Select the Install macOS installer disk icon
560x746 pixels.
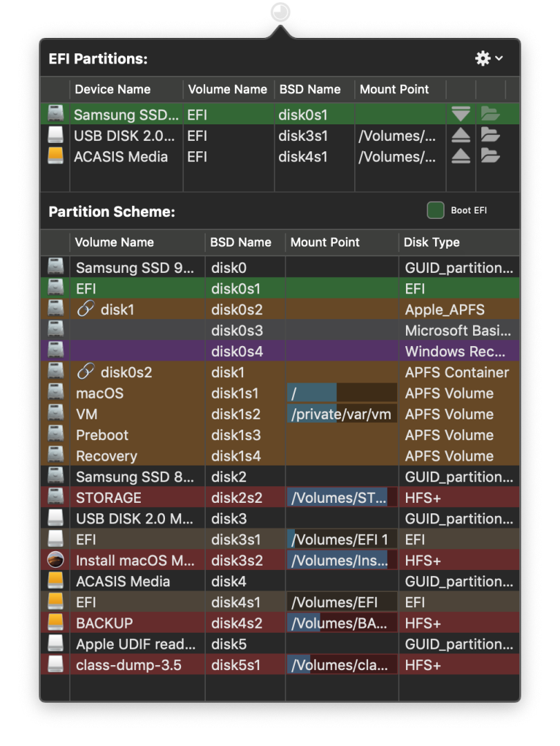[x=55, y=560]
